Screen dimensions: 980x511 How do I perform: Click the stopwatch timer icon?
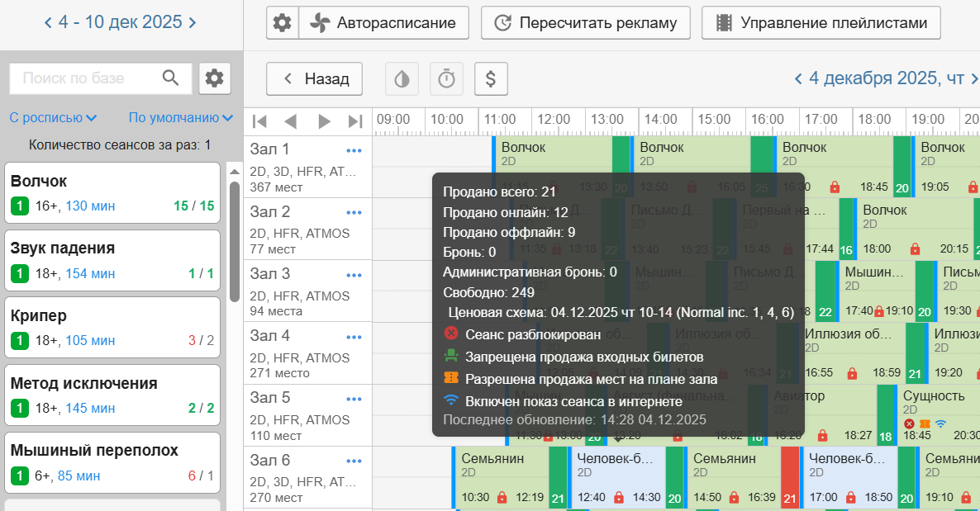pos(446,79)
